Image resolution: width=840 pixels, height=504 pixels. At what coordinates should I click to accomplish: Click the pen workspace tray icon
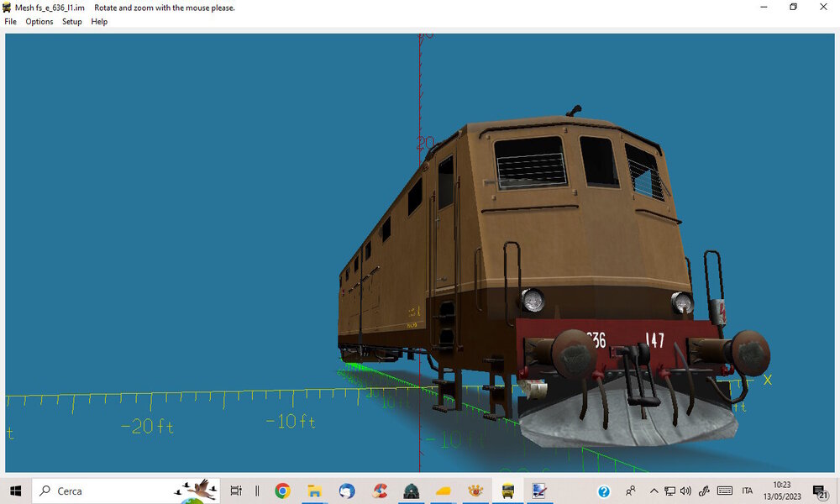[704, 491]
